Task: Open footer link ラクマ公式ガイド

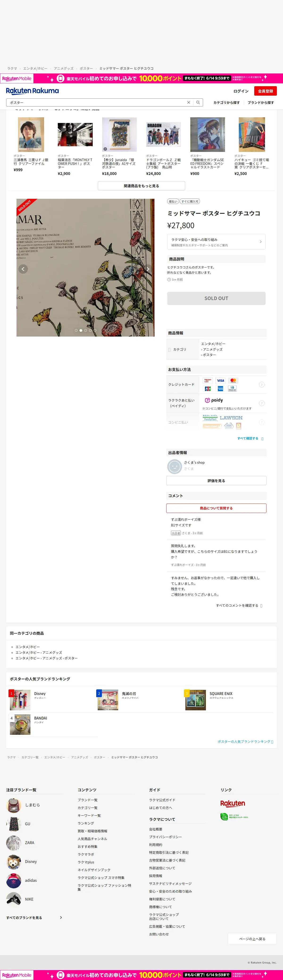Action: coord(162,800)
